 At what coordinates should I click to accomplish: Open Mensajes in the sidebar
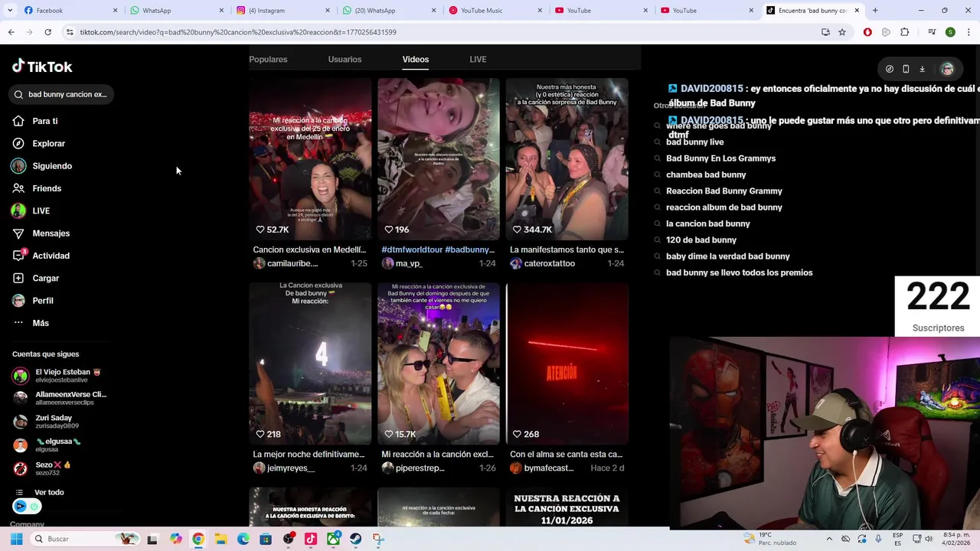click(51, 233)
